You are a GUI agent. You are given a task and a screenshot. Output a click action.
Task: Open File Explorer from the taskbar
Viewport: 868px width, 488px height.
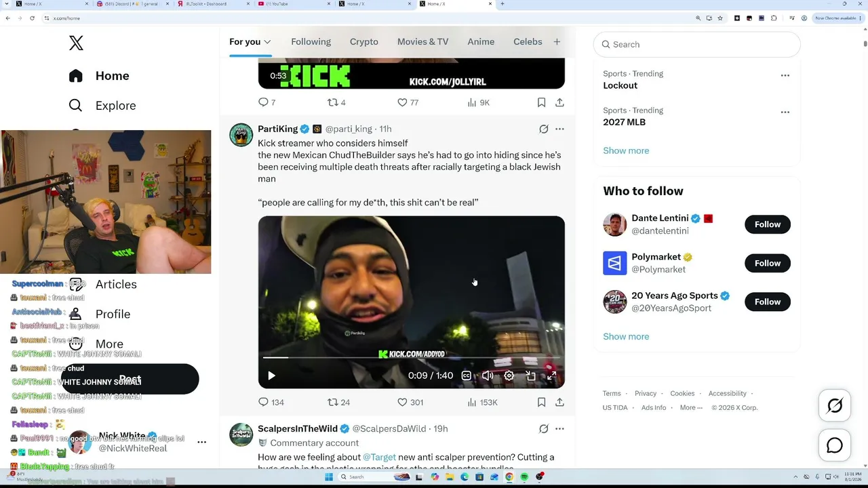click(x=450, y=477)
